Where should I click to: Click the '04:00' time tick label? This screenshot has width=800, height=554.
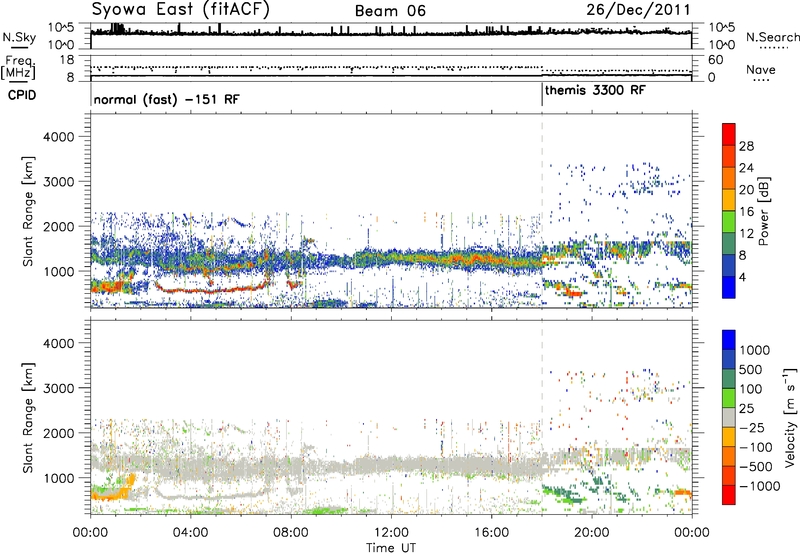[190, 533]
